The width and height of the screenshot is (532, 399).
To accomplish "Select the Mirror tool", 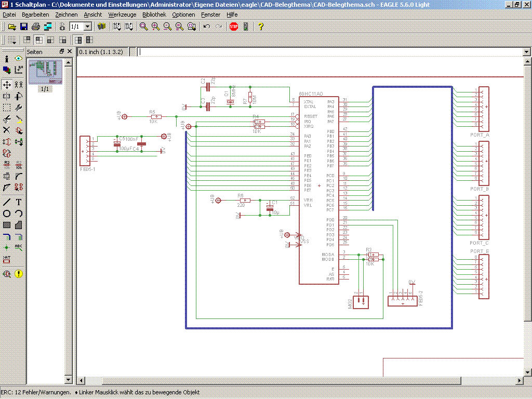I will pos(7,96).
